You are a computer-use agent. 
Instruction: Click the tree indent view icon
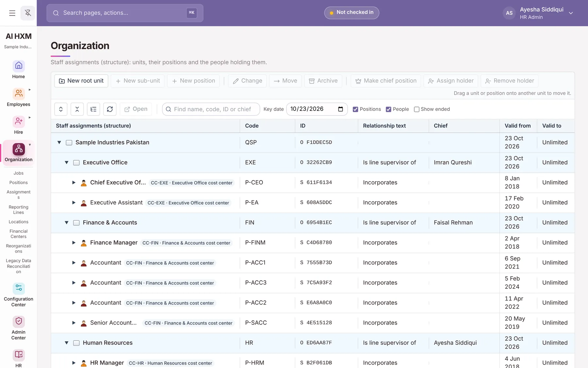coord(93,109)
